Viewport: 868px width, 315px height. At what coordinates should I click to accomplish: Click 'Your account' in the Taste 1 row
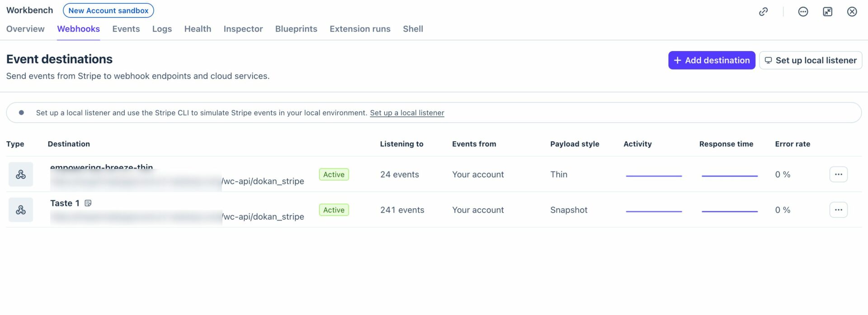478,210
